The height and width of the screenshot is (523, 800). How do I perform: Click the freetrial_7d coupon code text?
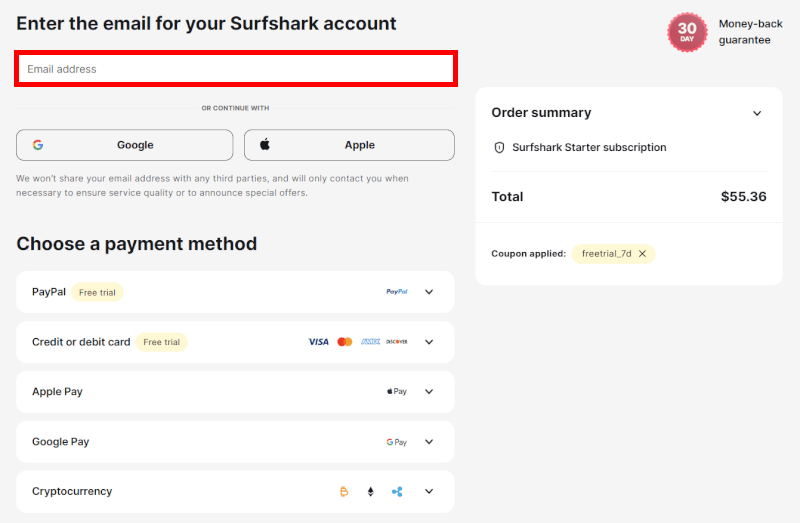[607, 254]
